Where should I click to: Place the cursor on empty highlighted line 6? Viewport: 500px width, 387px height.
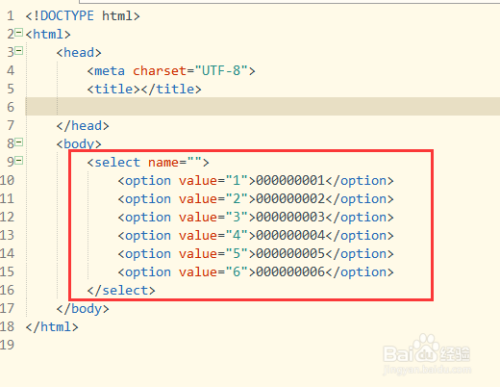point(263,107)
